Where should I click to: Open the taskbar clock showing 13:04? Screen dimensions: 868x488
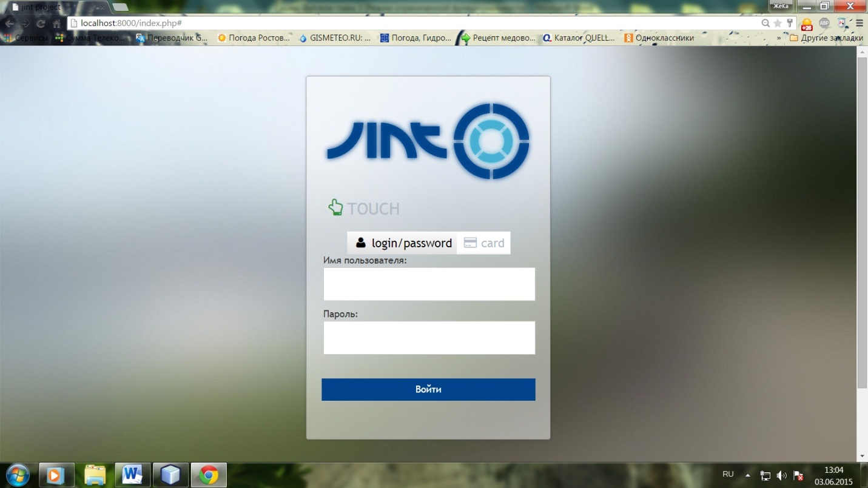(x=834, y=476)
